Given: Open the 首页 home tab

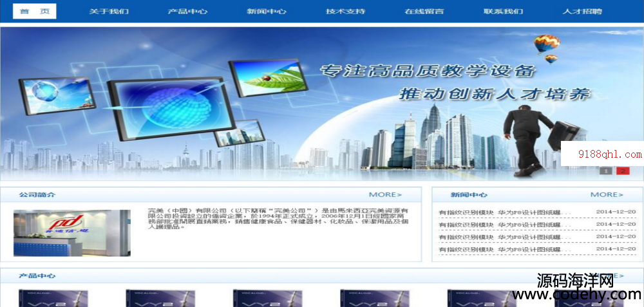Looking at the screenshot, I should (x=35, y=11).
